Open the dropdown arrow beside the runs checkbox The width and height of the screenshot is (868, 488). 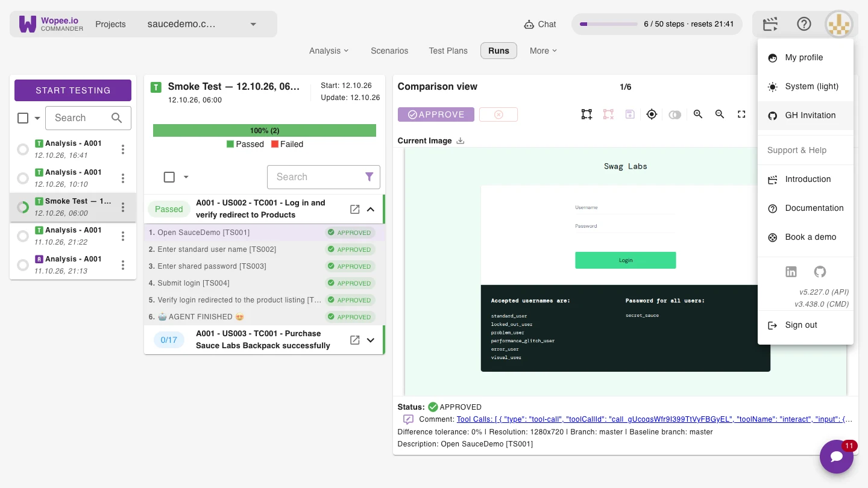click(37, 118)
